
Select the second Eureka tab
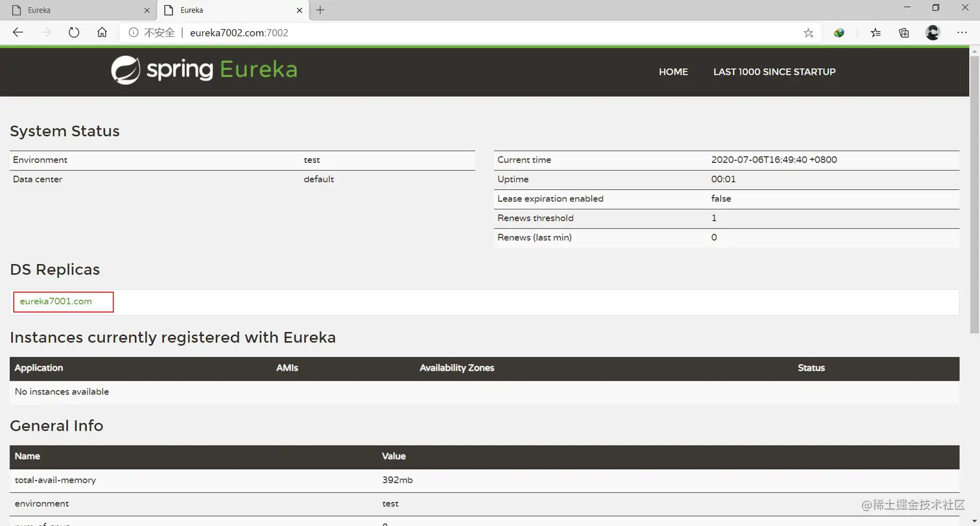[232, 10]
